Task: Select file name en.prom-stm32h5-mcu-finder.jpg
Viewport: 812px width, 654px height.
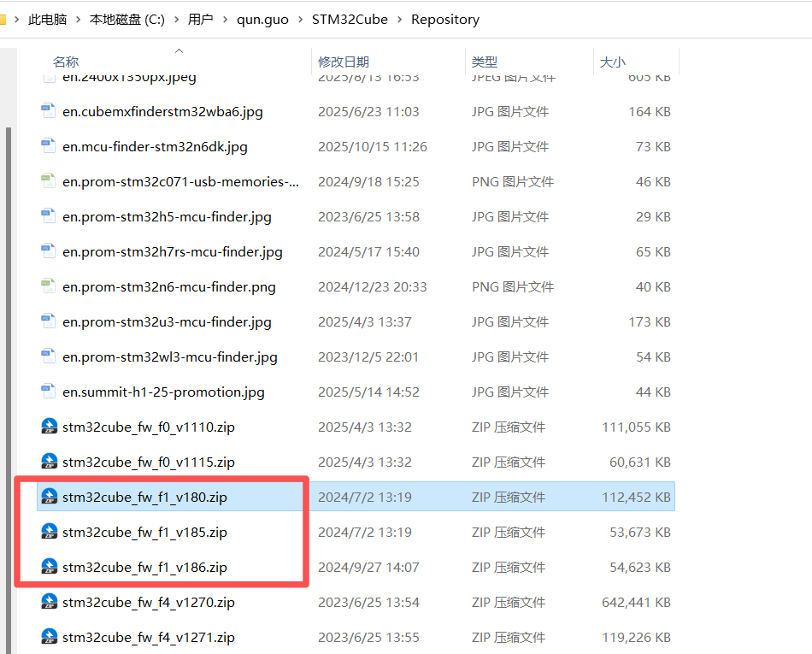Action: pyautogui.click(x=167, y=217)
